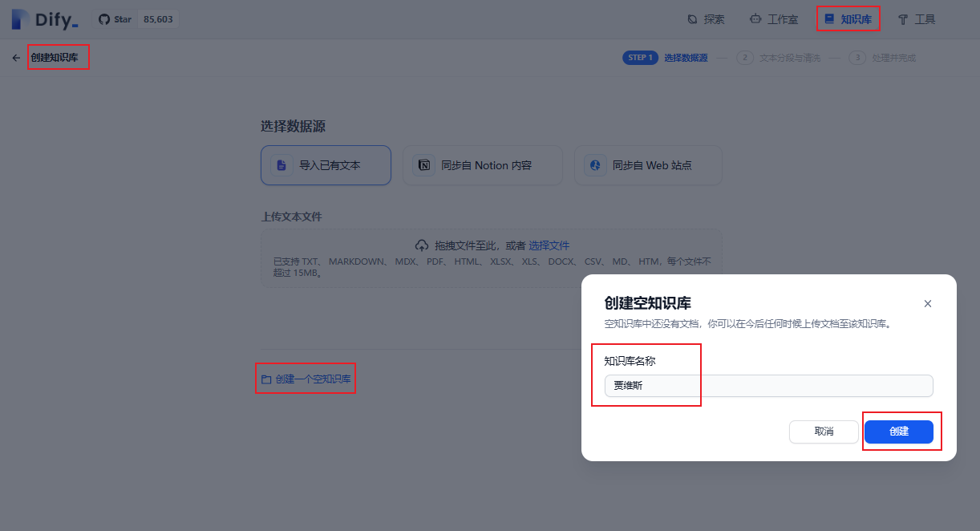Choose 同步自 Web 站点 data source
This screenshot has height=531, width=980.
[x=648, y=165]
